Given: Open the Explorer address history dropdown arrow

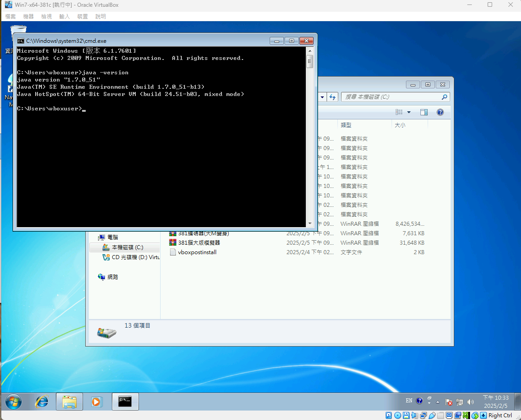Looking at the screenshot, I should (323, 97).
